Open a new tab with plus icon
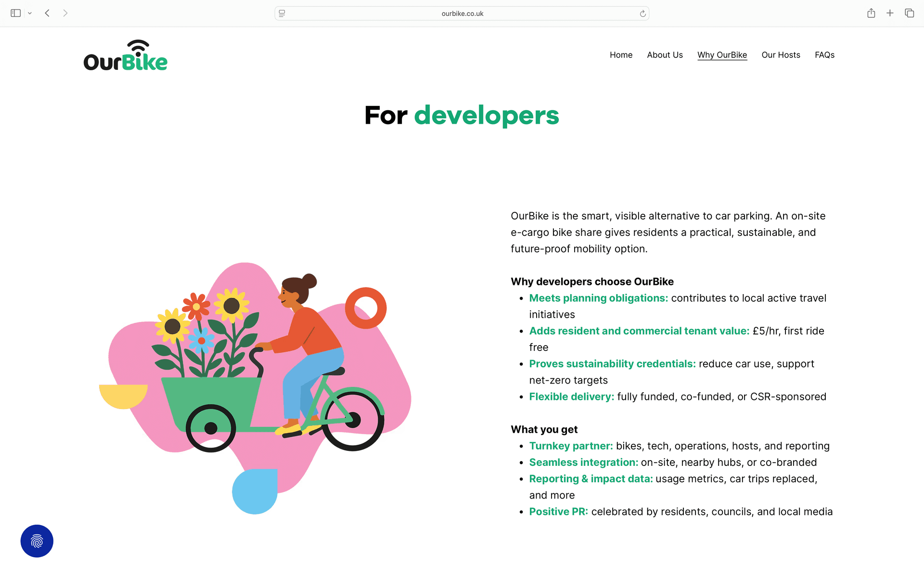The width and height of the screenshot is (924, 578). 890,13
